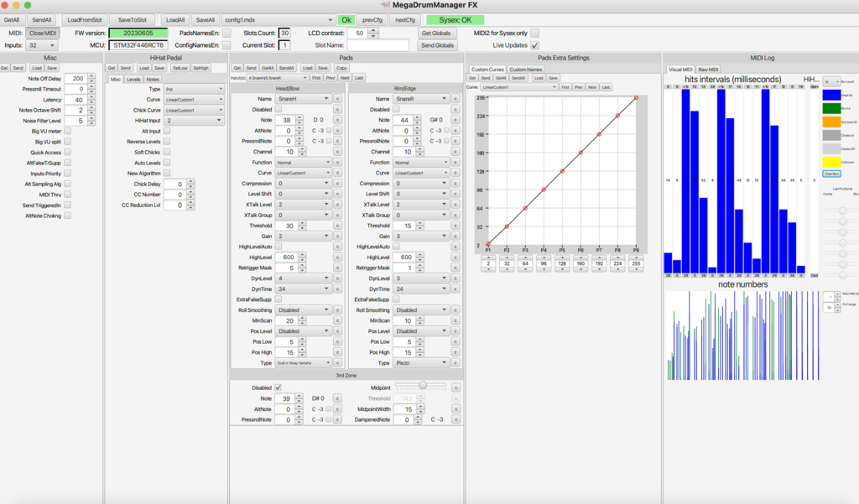Click the Close MIDI button
859x504 pixels.
tap(43, 33)
